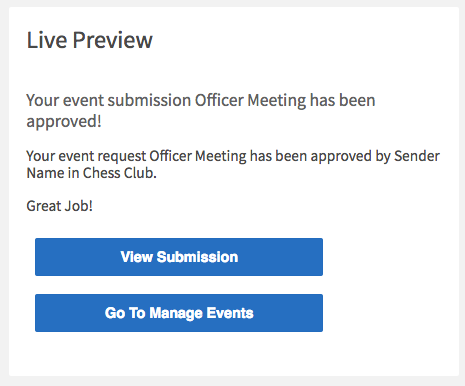Click 'Officer Meeting' in the large approval headline
Image resolution: width=465 pixels, height=386 pixels.
(250, 100)
